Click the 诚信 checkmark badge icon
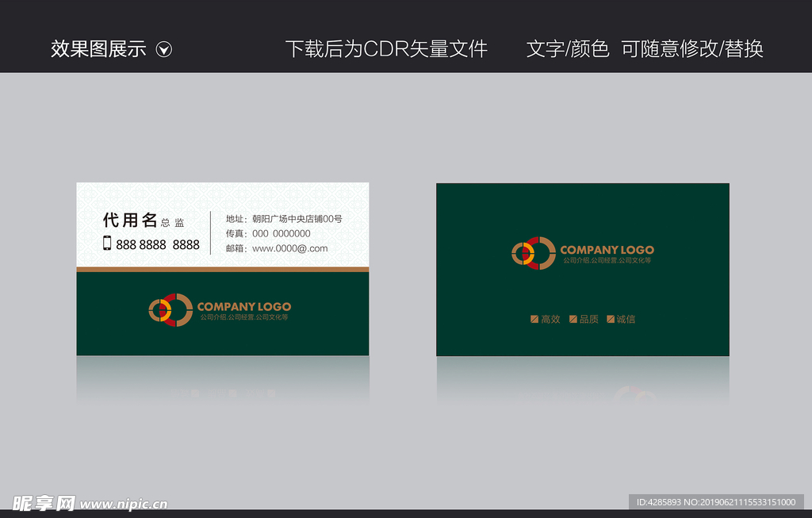Image resolution: width=812 pixels, height=518 pixels. tap(610, 320)
